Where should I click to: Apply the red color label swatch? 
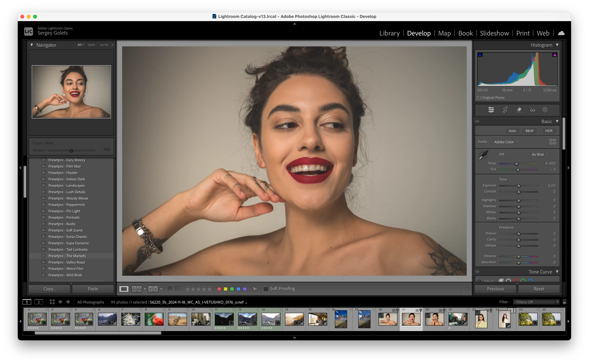point(219,289)
